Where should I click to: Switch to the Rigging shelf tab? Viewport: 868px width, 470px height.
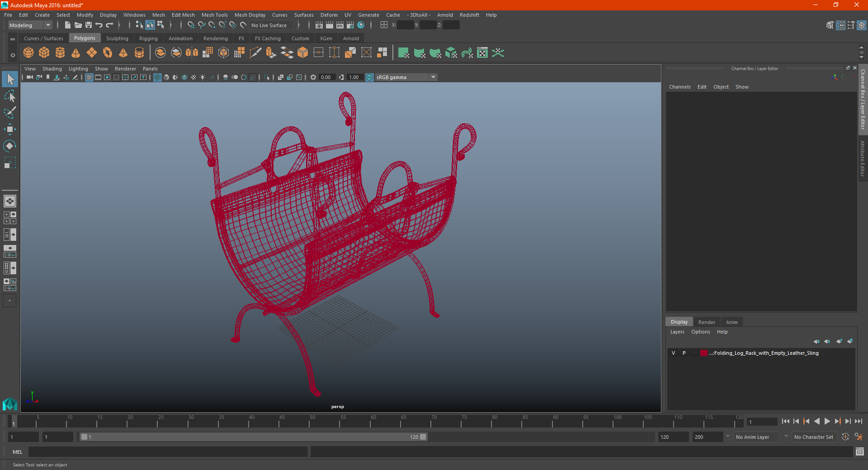(148, 38)
